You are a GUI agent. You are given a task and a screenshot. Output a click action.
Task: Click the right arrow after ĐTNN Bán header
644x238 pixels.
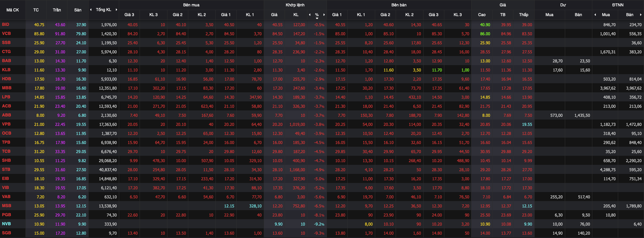[x=641, y=15]
